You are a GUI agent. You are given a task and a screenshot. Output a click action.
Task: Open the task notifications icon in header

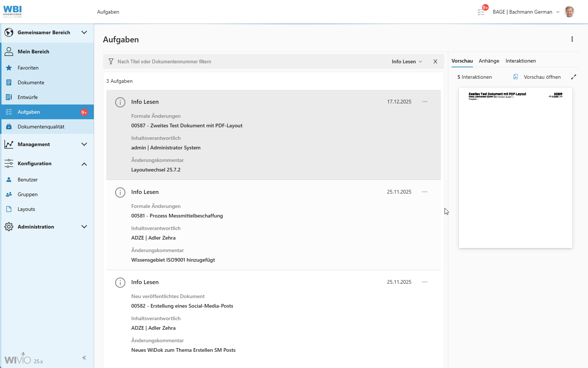[481, 12]
